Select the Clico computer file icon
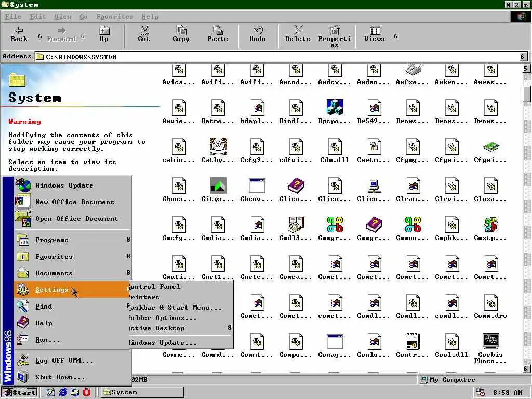The image size is (532, 399). click(374, 185)
